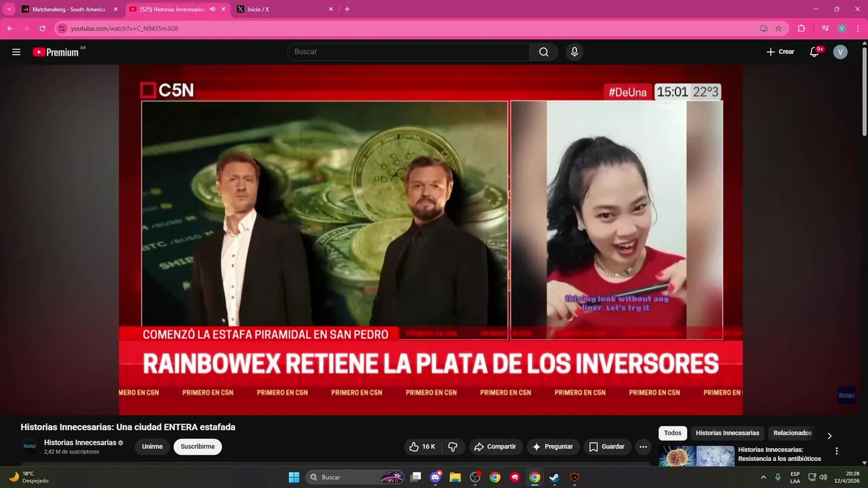Open the Historias Innecesarias: Resistencia a los antibióticos title
Viewport: 868px width, 488px height.
pos(780,454)
